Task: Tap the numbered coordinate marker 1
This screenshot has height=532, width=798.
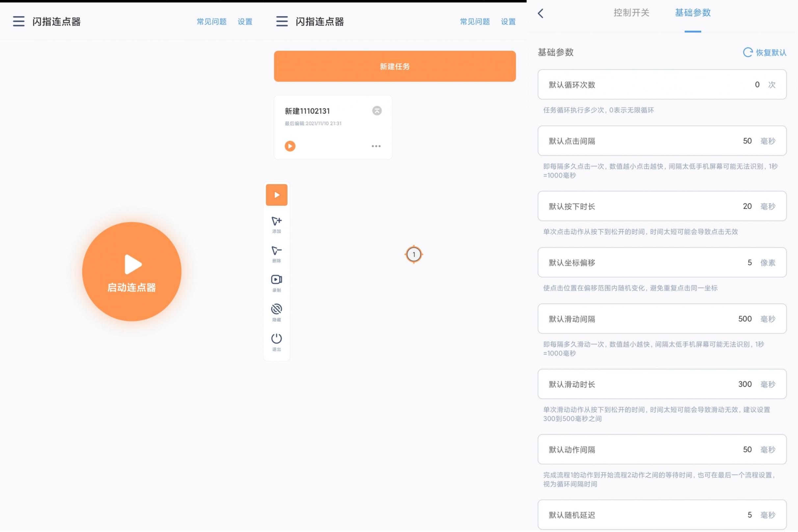Action: coord(414,254)
